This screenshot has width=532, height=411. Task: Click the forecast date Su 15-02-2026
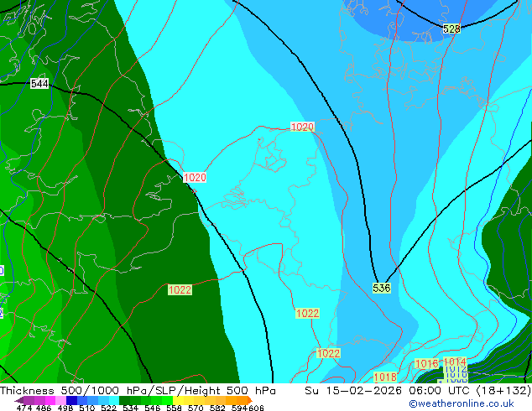click(x=355, y=391)
